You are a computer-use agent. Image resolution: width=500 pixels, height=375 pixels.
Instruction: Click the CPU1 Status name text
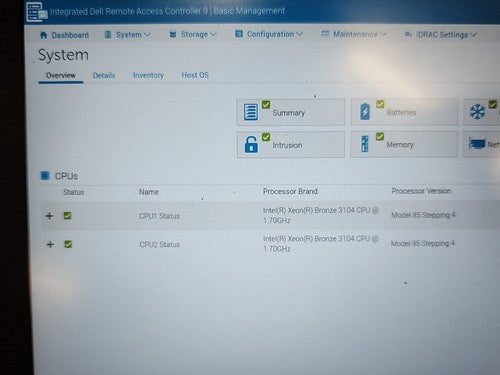(159, 216)
